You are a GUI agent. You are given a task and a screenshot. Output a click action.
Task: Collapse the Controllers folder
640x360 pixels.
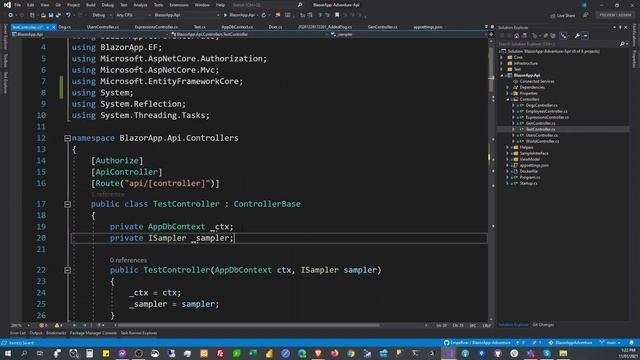508,99
